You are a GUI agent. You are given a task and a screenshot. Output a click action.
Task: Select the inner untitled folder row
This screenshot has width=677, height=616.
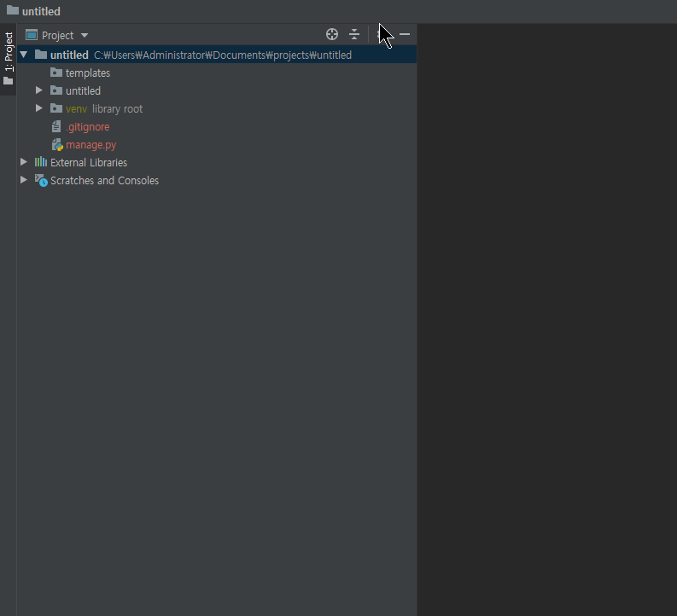pos(217,90)
